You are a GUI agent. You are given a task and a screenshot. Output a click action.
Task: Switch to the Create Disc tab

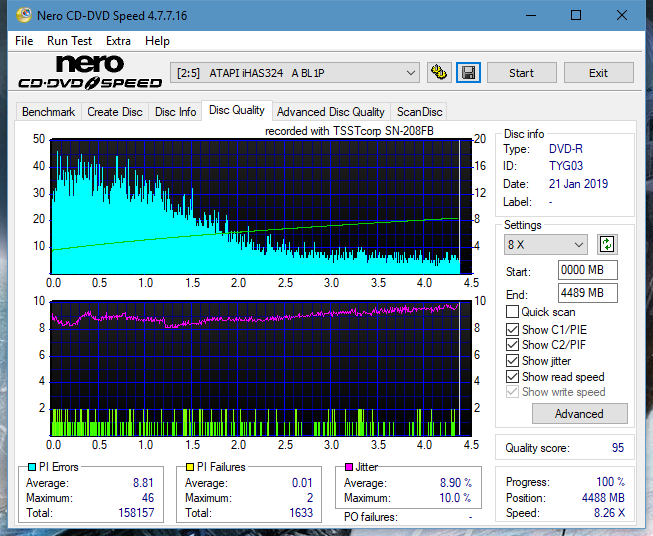115,112
